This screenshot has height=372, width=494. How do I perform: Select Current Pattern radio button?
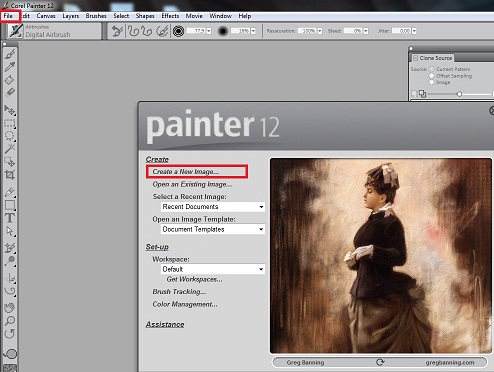point(432,69)
